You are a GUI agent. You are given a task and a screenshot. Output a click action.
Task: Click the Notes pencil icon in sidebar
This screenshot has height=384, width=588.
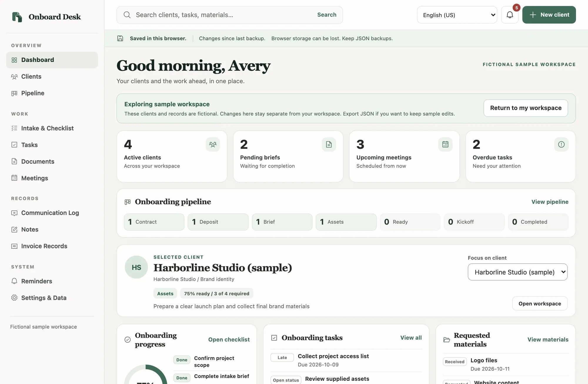point(14,229)
